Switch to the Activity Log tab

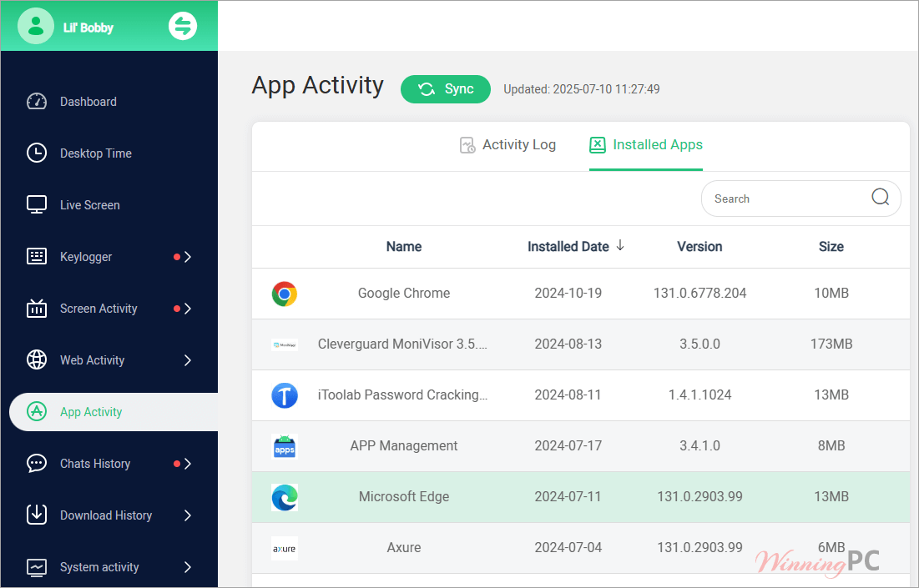(x=507, y=144)
